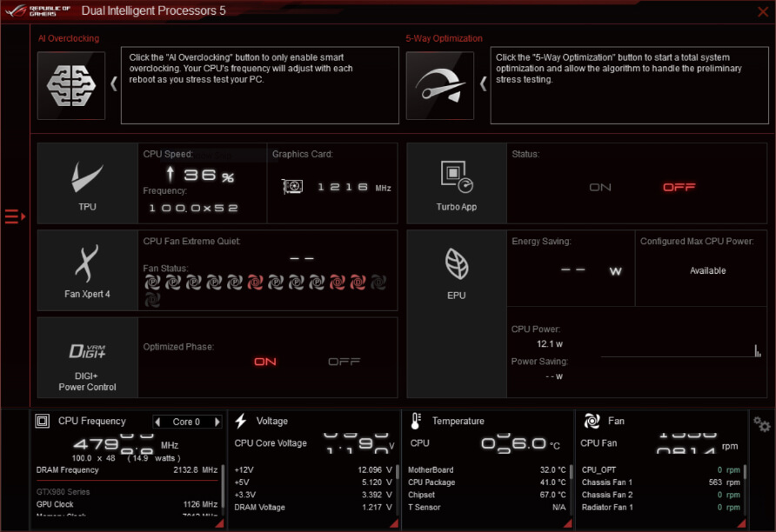This screenshot has width=776, height=532.
Task: Close the Dual Intelligent Processors 5 window
Action: click(763, 11)
